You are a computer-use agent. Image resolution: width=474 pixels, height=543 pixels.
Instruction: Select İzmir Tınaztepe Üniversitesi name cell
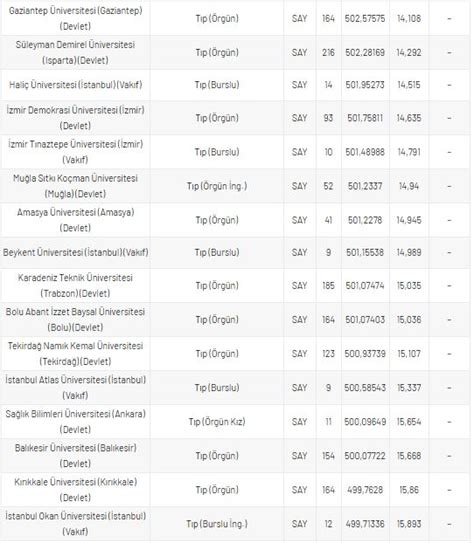(x=75, y=152)
